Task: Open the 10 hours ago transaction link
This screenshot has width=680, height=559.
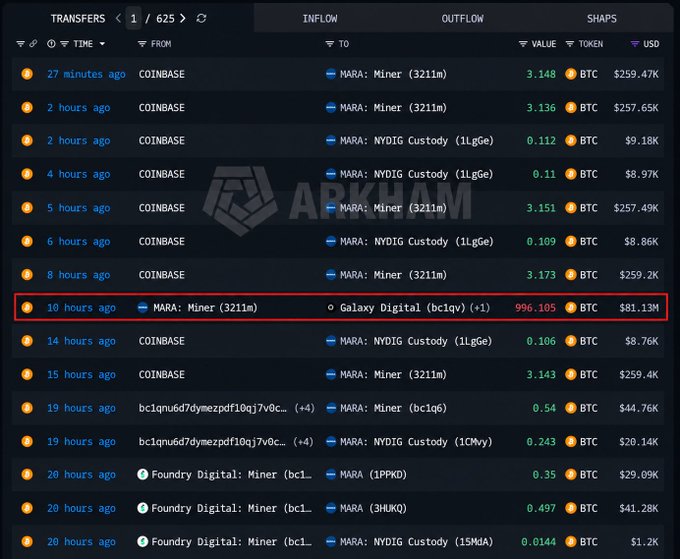Action: 81,307
